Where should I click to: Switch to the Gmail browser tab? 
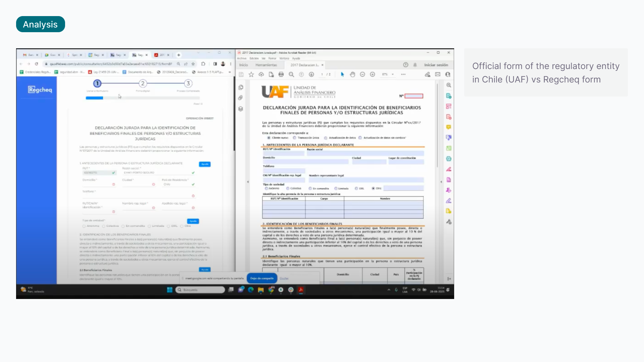click(x=30, y=55)
